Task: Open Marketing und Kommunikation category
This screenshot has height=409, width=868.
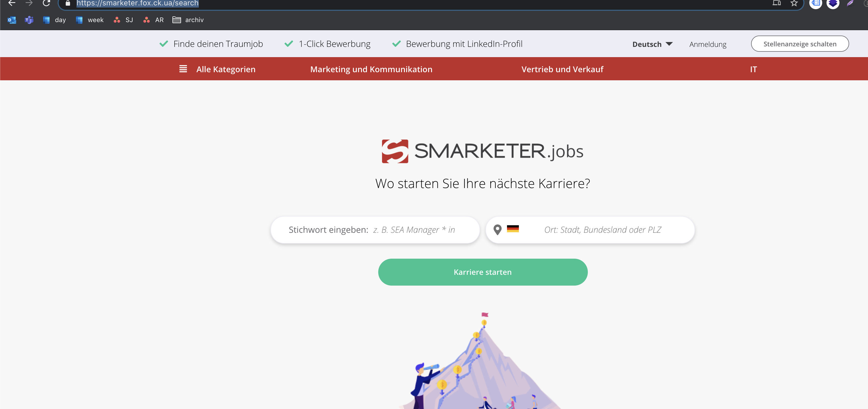Action: click(371, 70)
